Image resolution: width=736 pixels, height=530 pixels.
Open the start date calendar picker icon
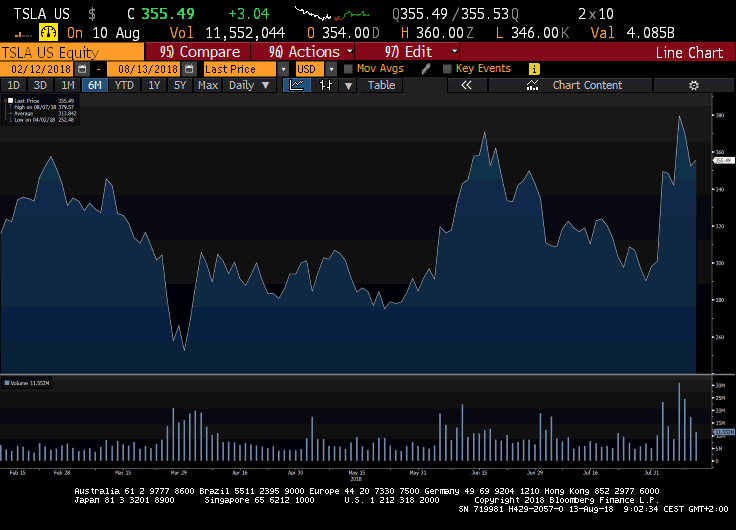coord(82,69)
